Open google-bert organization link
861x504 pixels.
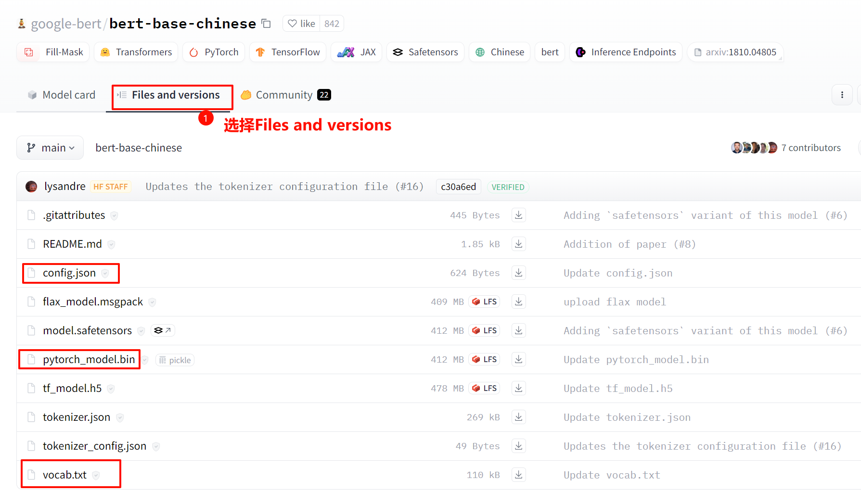tap(66, 24)
